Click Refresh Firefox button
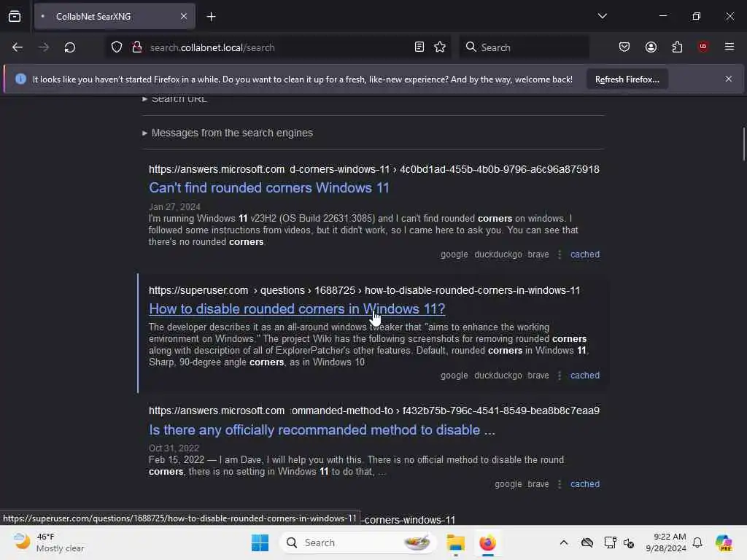 coord(627,79)
